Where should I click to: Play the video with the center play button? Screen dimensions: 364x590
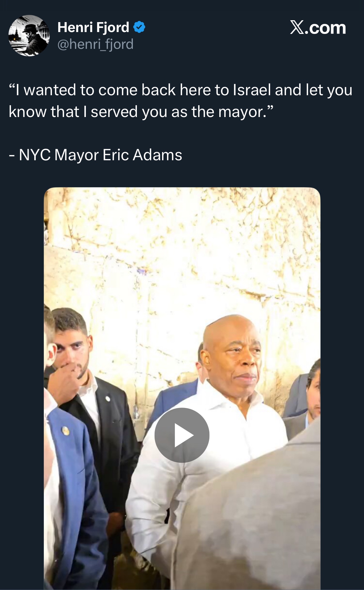[x=182, y=435]
